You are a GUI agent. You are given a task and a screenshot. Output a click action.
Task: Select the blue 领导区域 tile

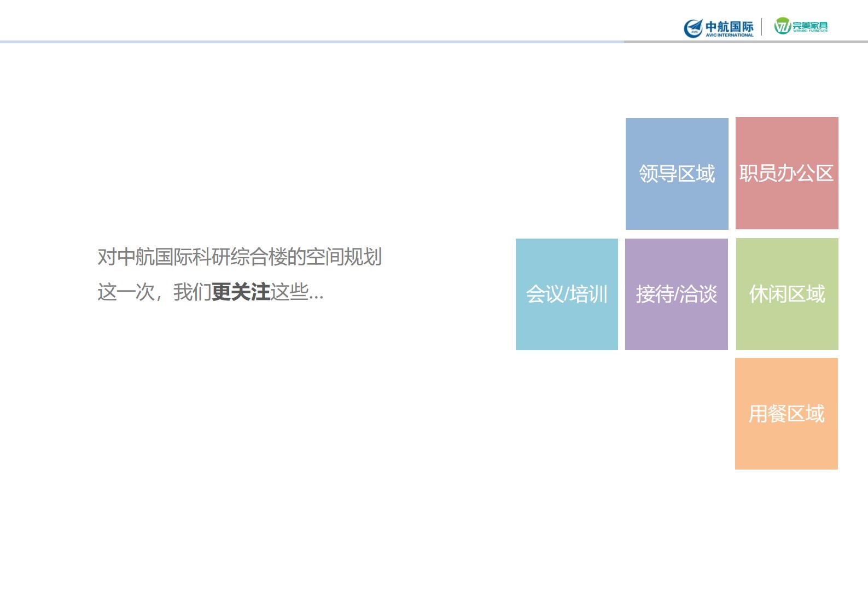677,174
